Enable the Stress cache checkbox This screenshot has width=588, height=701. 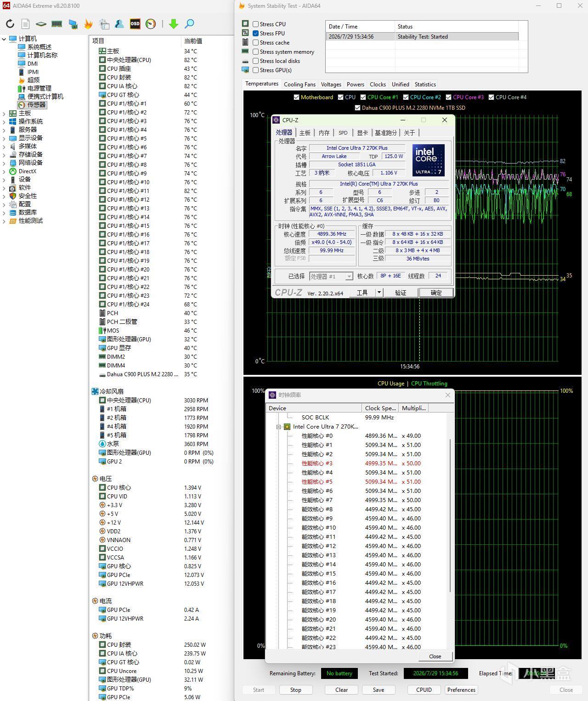tap(256, 43)
